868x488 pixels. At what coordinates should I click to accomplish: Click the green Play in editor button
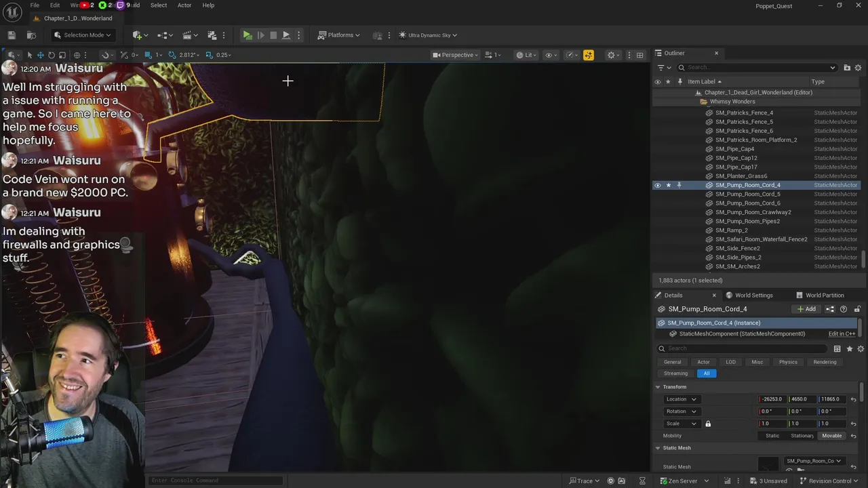pyautogui.click(x=248, y=35)
